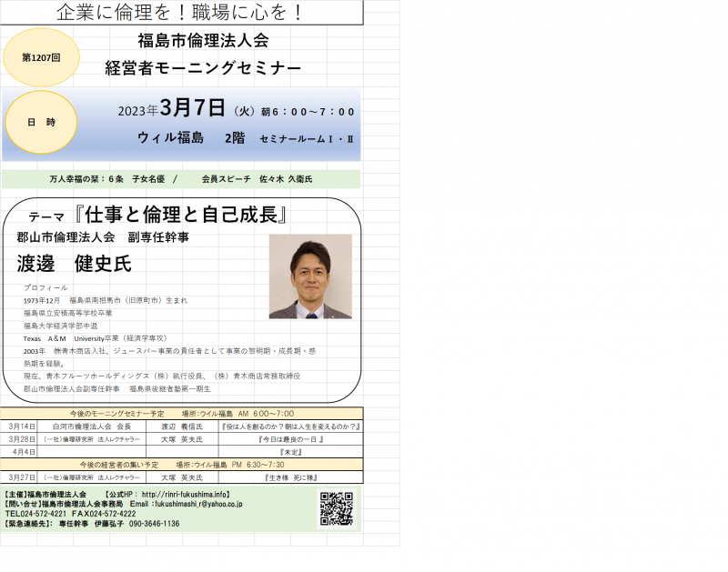Select the 3月28日 schedule date cell
This screenshot has height=572, width=728.
[x=21, y=438]
